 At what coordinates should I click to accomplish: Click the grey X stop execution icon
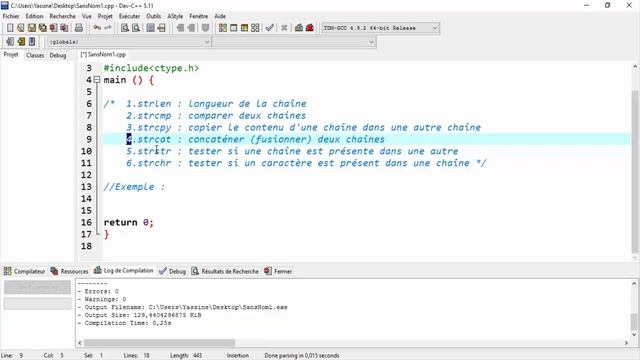click(284, 28)
